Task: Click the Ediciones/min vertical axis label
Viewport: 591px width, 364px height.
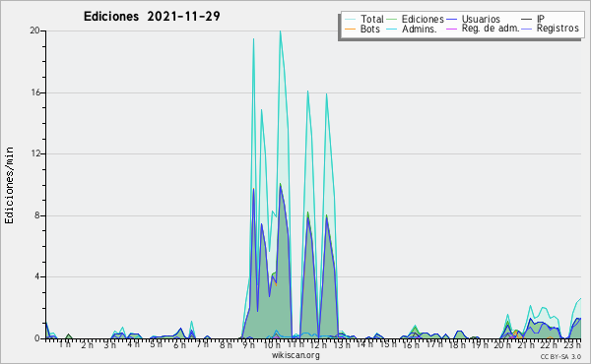Action: (9, 185)
